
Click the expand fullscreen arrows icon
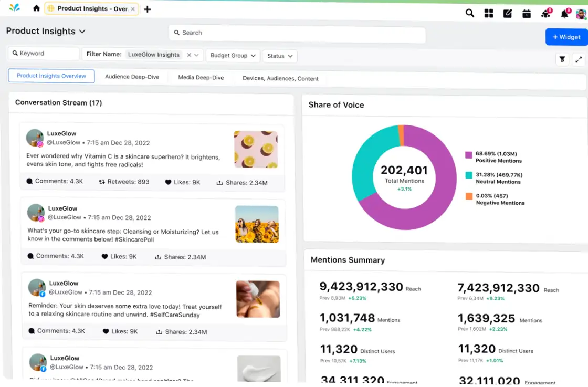point(579,60)
